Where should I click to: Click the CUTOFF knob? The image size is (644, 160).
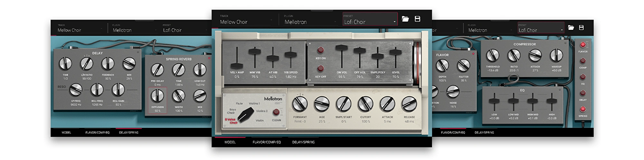point(365,104)
